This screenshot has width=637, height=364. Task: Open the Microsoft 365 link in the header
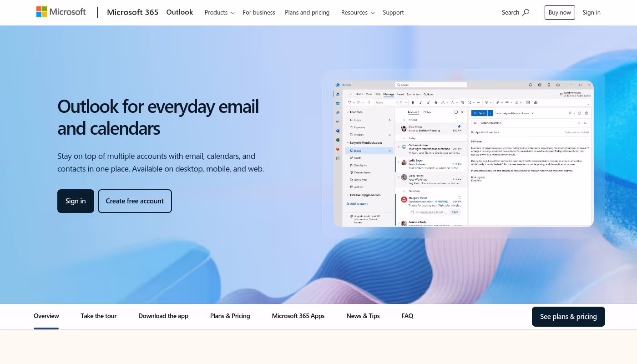[132, 12]
